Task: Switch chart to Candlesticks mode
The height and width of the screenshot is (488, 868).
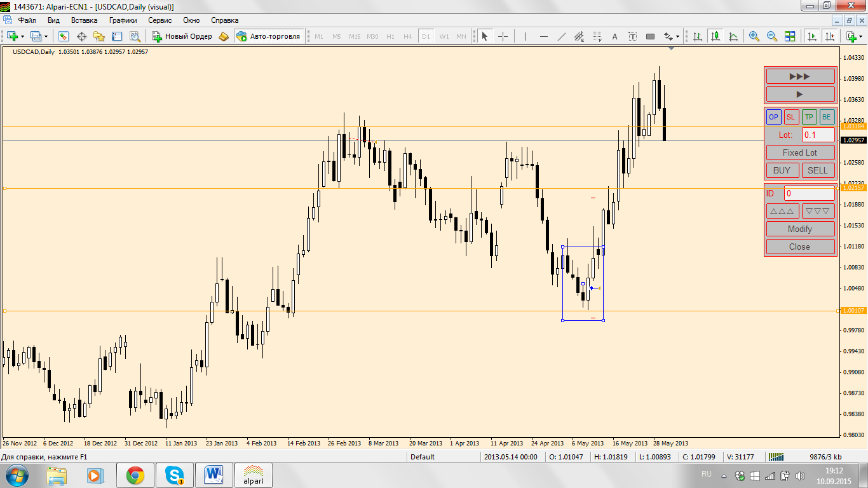Action: point(715,36)
